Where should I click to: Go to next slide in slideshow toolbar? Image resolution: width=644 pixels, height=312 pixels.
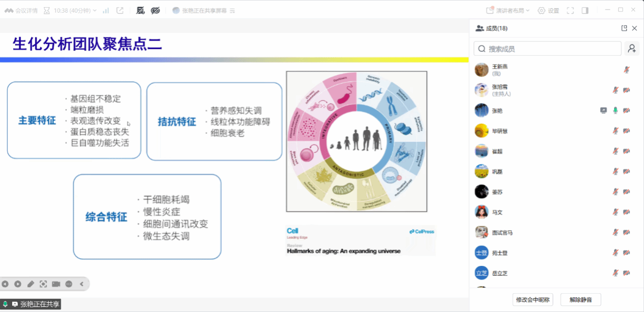(18, 284)
